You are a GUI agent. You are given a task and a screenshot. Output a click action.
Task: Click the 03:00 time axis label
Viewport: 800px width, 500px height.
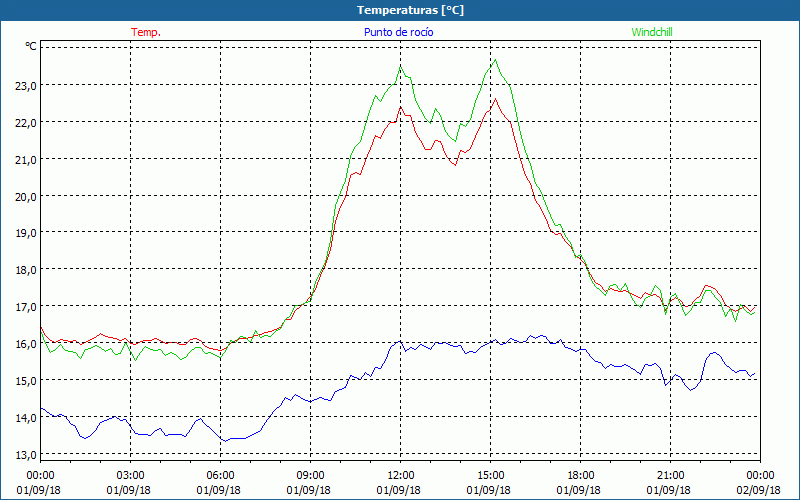click(x=131, y=476)
